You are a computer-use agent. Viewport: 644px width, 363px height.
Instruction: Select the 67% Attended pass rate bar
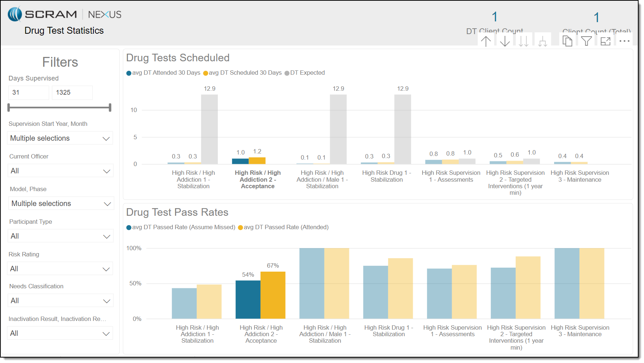coord(273,295)
